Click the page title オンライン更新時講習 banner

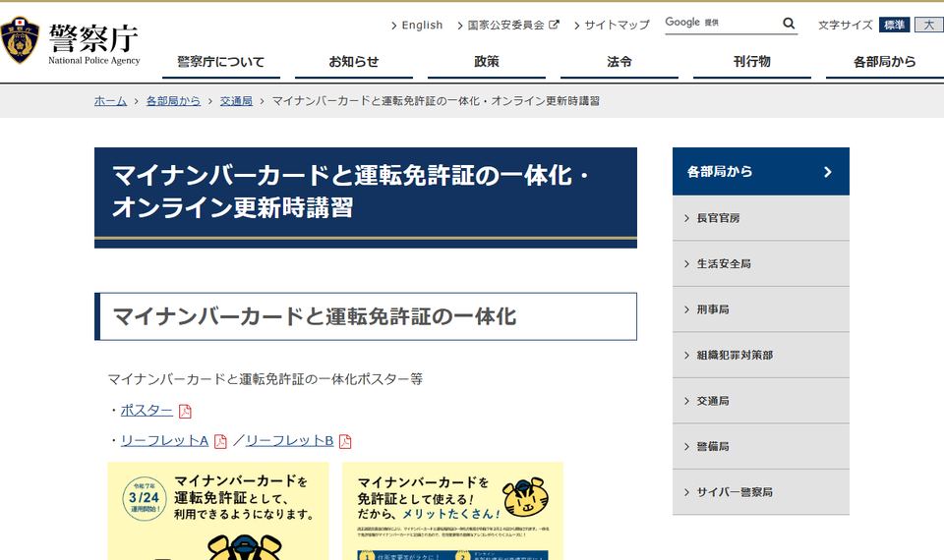point(366,197)
